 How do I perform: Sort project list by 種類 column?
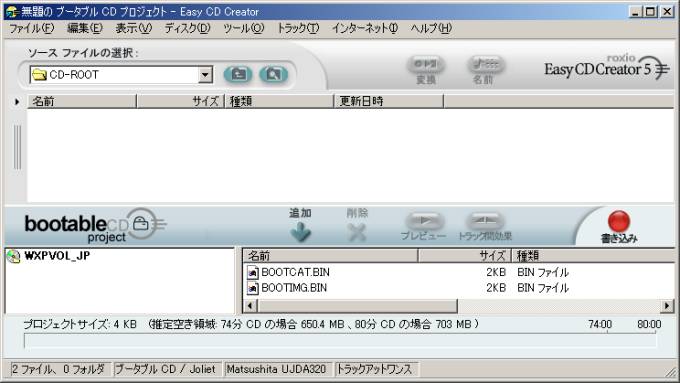(x=593, y=255)
